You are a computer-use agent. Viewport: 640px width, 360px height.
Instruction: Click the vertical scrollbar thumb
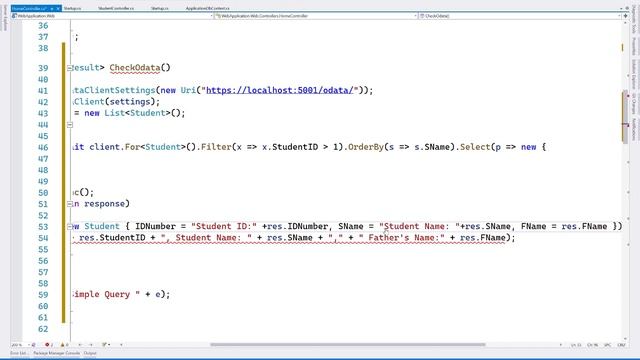[625, 116]
